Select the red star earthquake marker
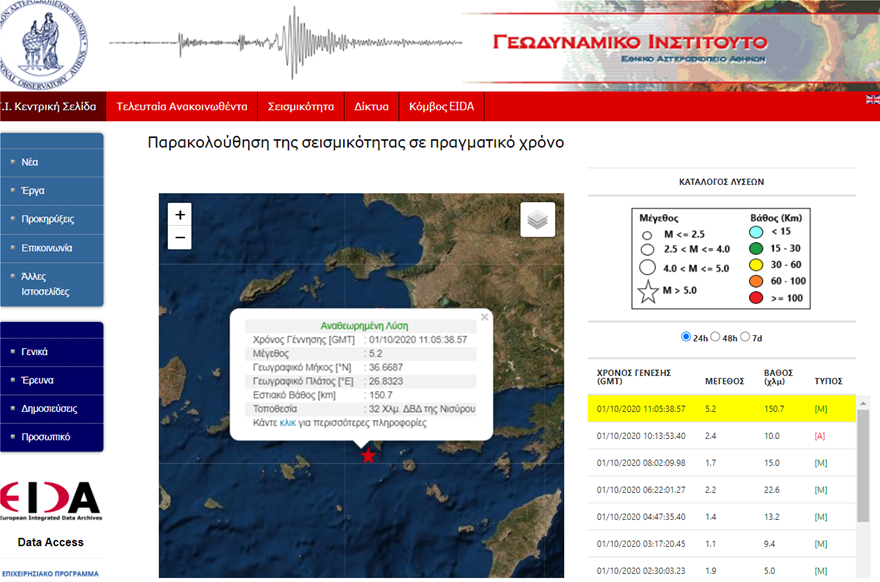This screenshot has width=880, height=582. tap(369, 455)
